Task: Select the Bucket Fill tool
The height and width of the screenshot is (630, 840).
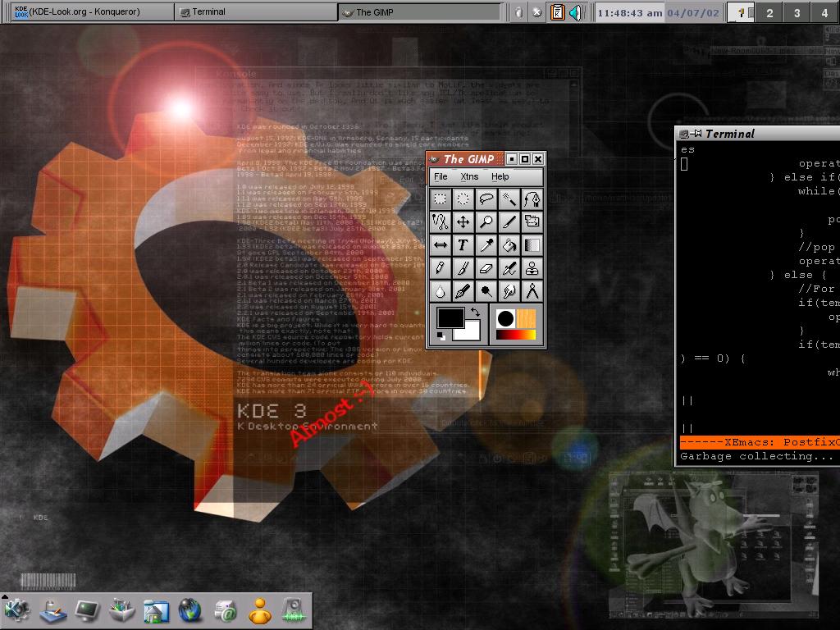Action: tap(509, 244)
